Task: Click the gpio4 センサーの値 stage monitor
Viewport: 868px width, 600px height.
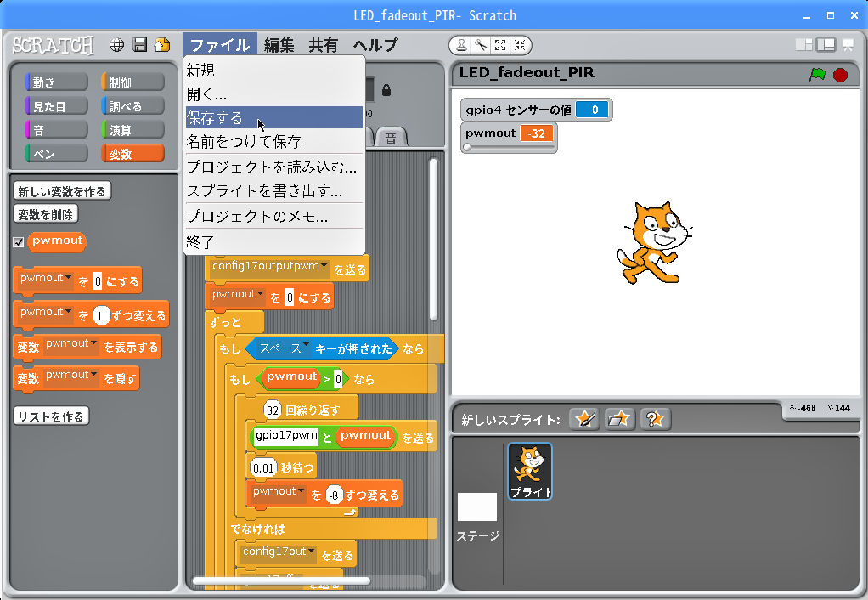Action: [537, 110]
